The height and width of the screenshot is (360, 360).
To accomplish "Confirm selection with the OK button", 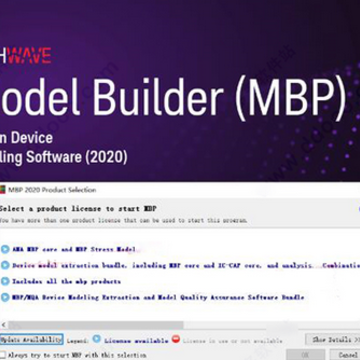I will [x=305, y=355].
